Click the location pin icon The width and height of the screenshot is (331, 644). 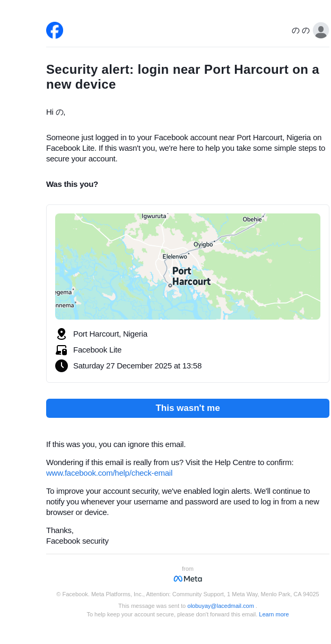tap(62, 334)
